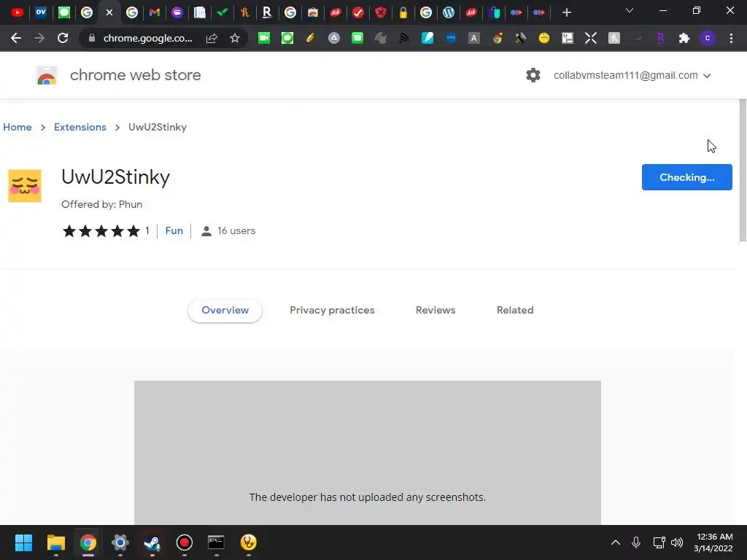Share this page icon
Screen dimensions: 747x560
(x=212, y=38)
